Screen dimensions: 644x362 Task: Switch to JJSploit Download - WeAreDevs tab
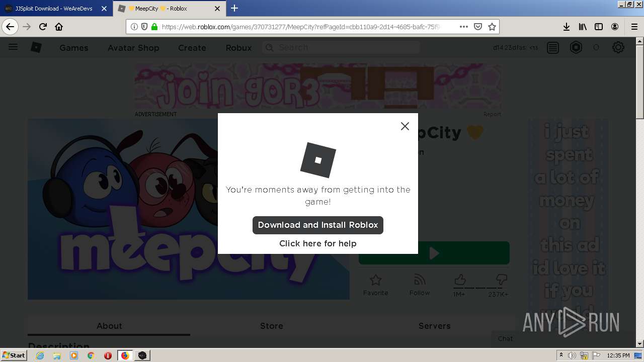[54, 9]
